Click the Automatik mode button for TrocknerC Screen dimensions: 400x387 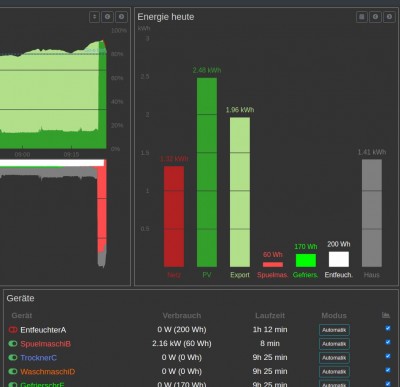click(x=334, y=358)
